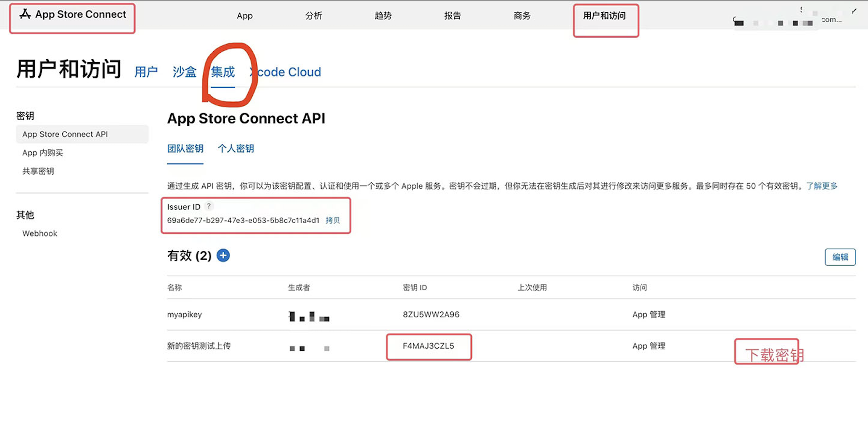The width and height of the screenshot is (868, 436).
Task: Select App 内购买 in the sidebar
Action: click(x=43, y=153)
